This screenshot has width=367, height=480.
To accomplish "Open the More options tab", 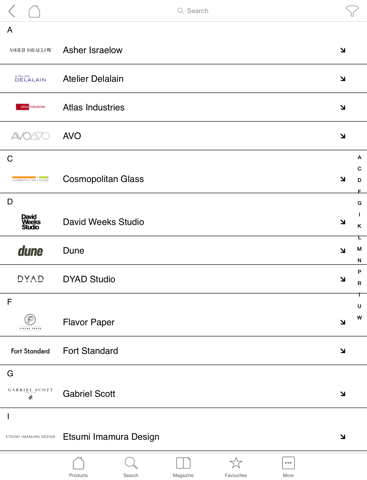I will [x=288, y=467].
